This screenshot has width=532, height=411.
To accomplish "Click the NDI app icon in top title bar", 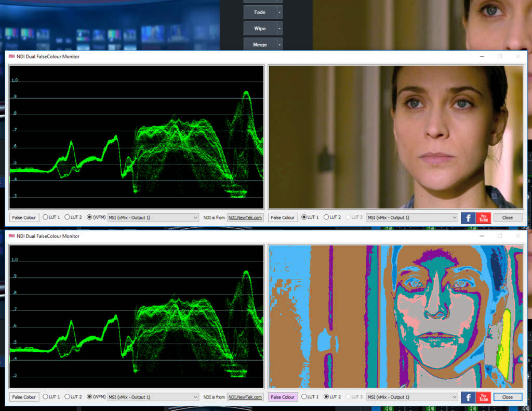I will (11, 56).
